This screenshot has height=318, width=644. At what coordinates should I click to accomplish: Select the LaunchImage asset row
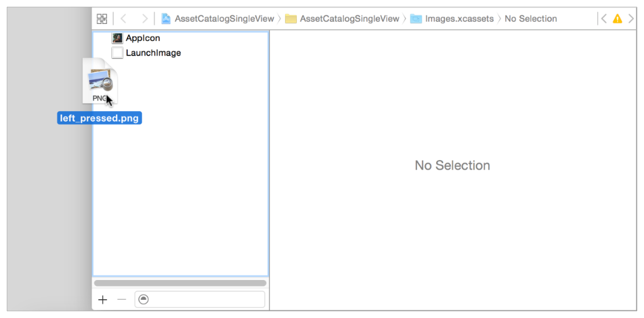click(x=181, y=53)
